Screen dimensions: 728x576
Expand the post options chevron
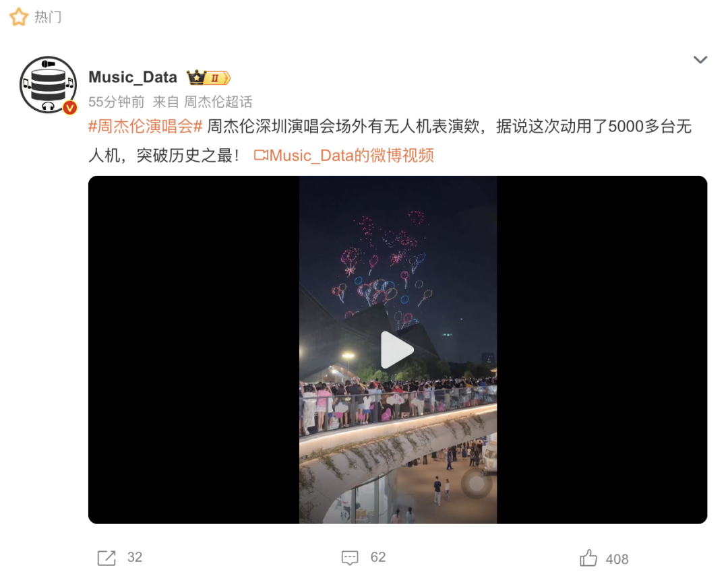700,60
